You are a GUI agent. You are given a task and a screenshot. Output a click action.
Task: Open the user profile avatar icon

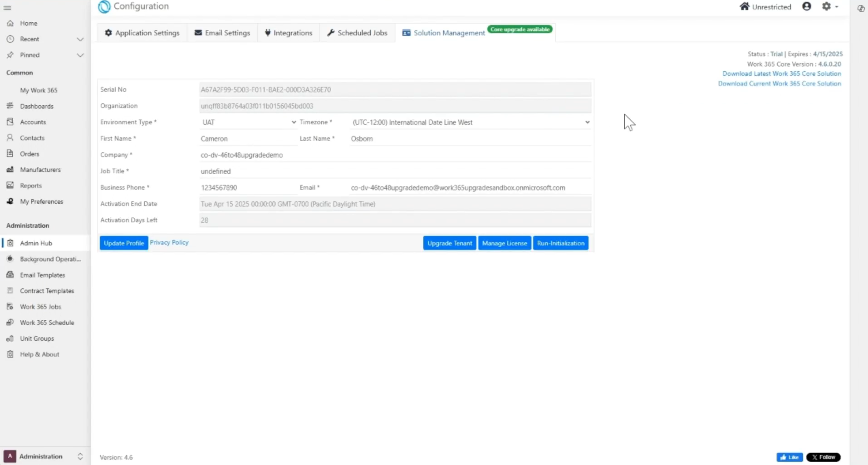click(807, 6)
